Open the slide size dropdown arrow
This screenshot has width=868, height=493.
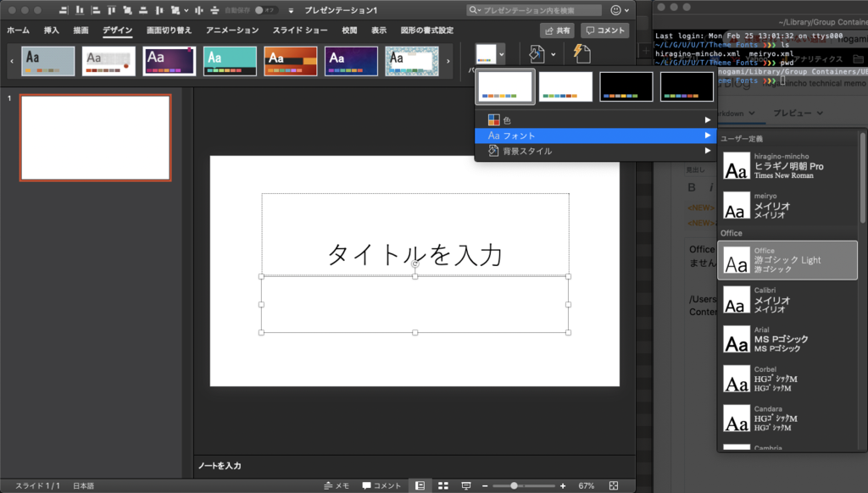553,54
